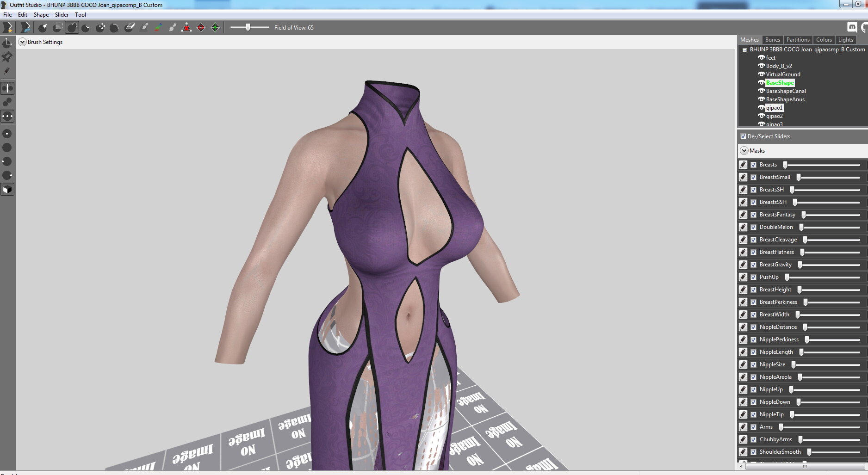Select the qipao2 mesh in tree
This screenshot has width=868, height=475.
point(774,116)
